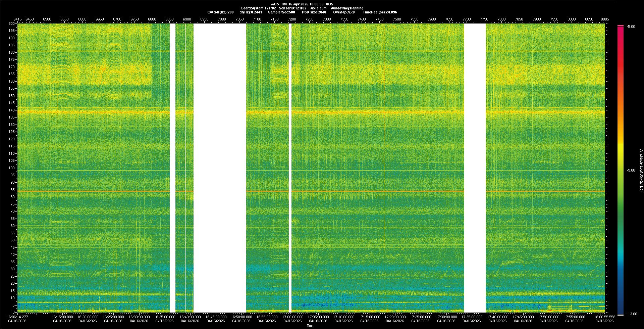Click the df(Hz):0.2441 parameter text
This screenshot has width=644, height=329.
pos(251,12)
